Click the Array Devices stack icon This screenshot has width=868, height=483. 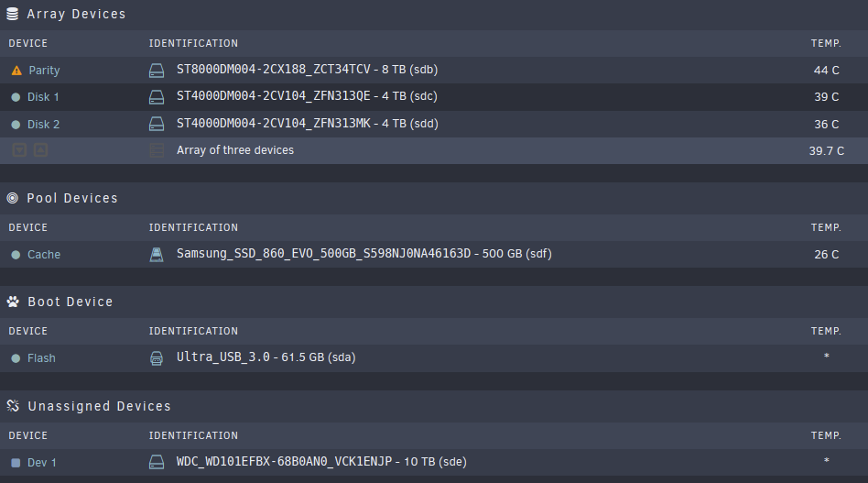pos(12,14)
